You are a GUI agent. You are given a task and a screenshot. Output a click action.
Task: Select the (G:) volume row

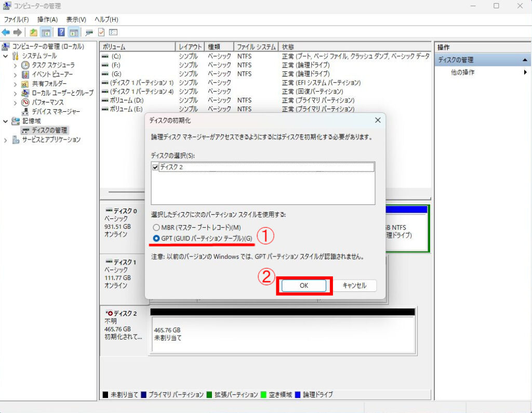tap(265, 74)
